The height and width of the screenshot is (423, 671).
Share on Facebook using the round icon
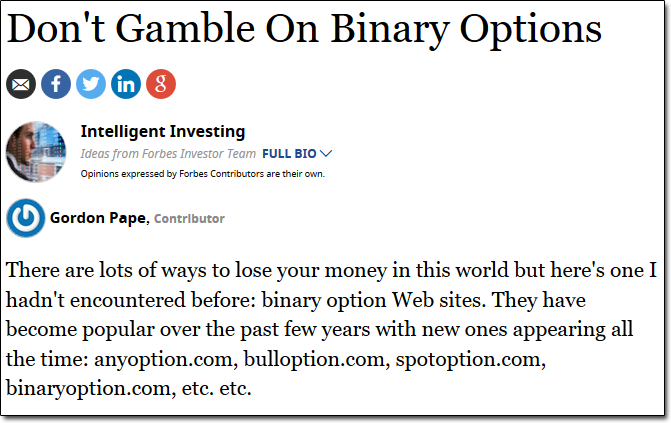click(56, 84)
